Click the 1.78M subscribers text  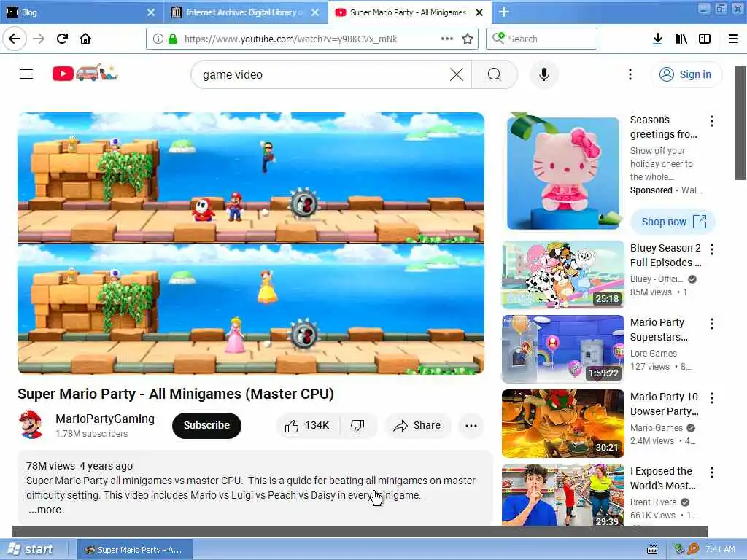pyautogui.click(x=91, y=434)
